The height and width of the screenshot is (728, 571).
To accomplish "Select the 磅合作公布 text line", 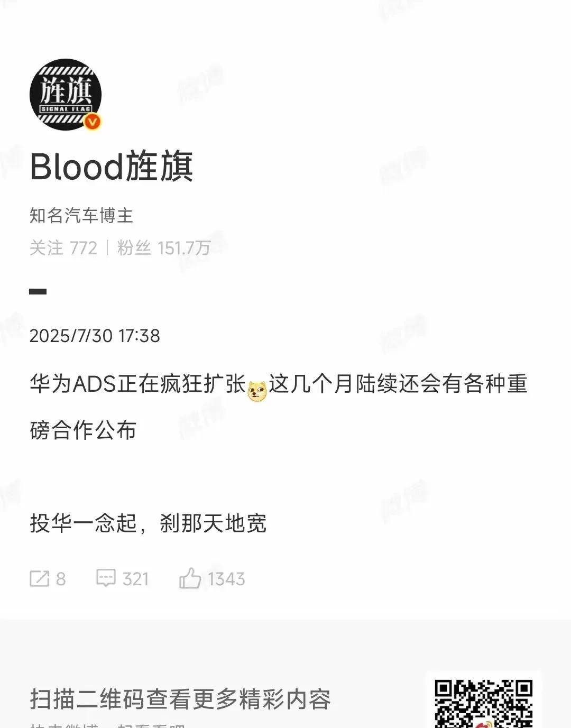I will [x=83, y=430].
